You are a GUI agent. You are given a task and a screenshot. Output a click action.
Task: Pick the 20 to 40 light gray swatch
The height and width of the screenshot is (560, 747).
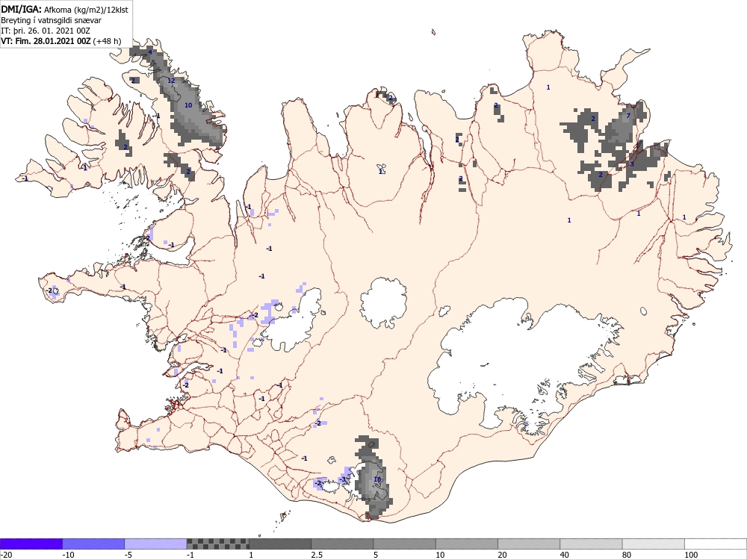pos(529,544)
